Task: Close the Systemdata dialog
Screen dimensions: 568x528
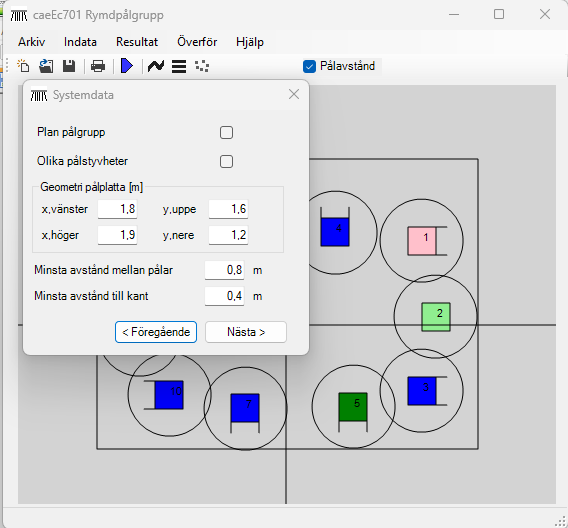Action: (294, 94)
